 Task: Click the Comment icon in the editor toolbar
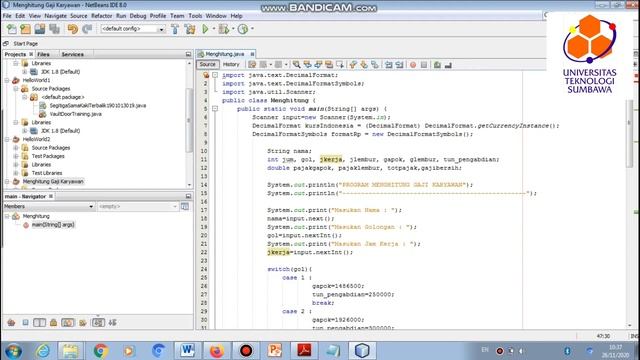tap(437, 64)
